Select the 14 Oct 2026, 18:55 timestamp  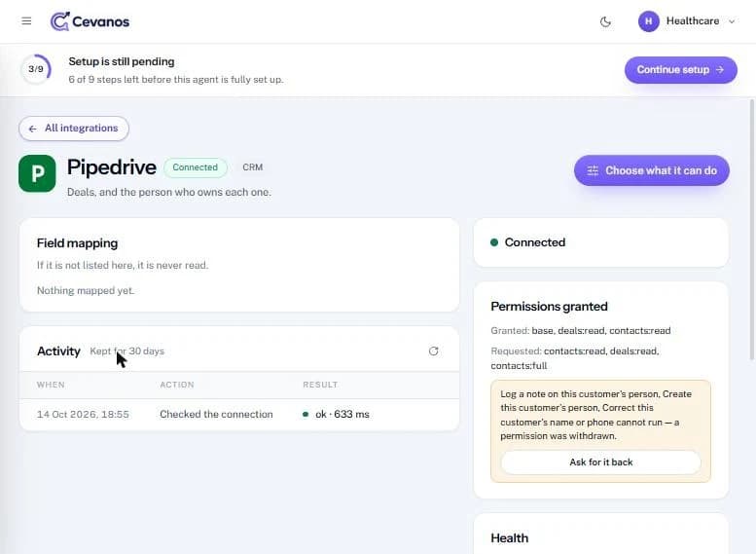(x=83, y=414)
